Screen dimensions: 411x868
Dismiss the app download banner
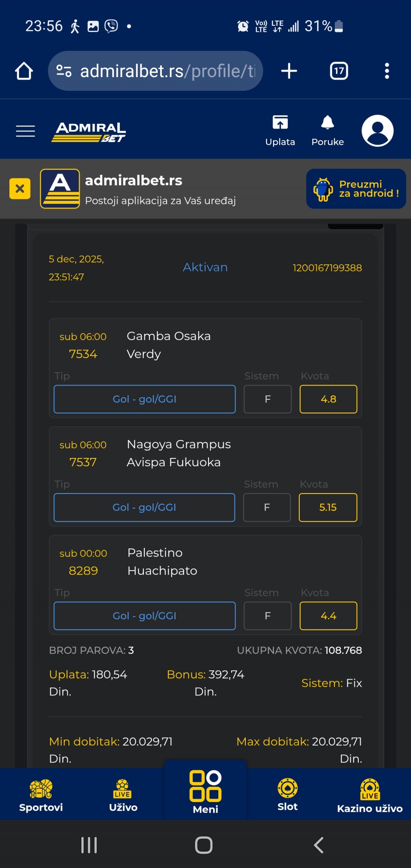(x=20, y=189)
